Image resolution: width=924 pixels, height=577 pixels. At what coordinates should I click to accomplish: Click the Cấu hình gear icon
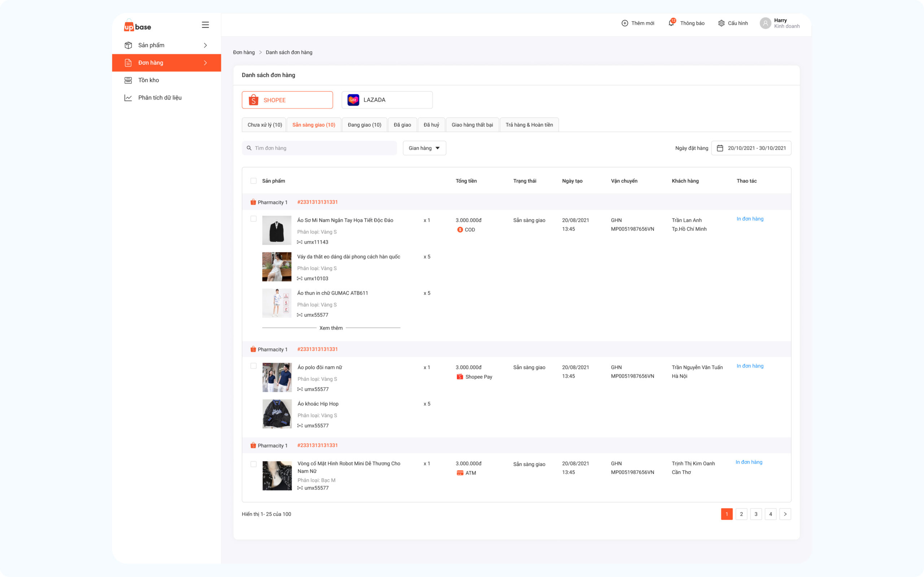721,23
